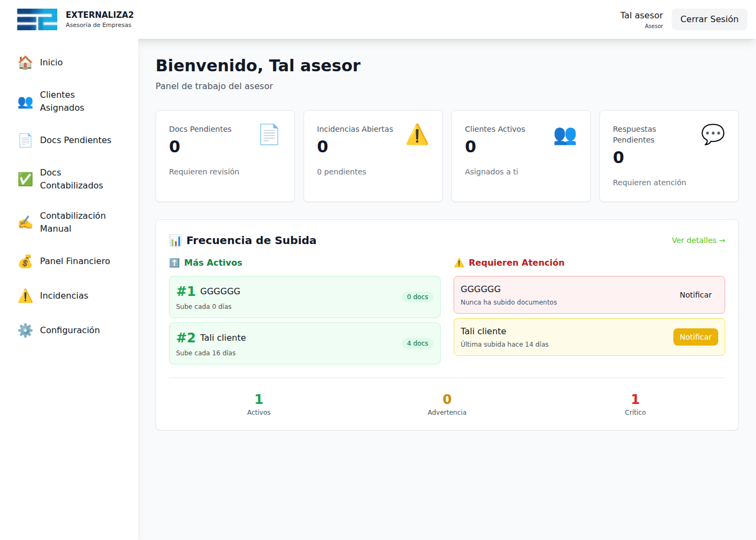Open the Clientes Activos summary card
This screenshot has height=540, width=756.
(521, 156)
